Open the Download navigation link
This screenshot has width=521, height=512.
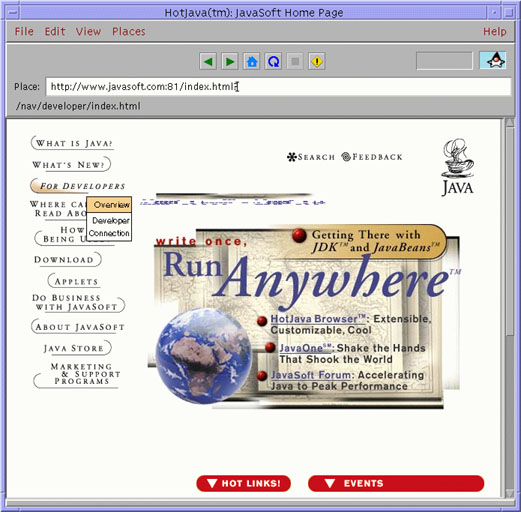67,259
